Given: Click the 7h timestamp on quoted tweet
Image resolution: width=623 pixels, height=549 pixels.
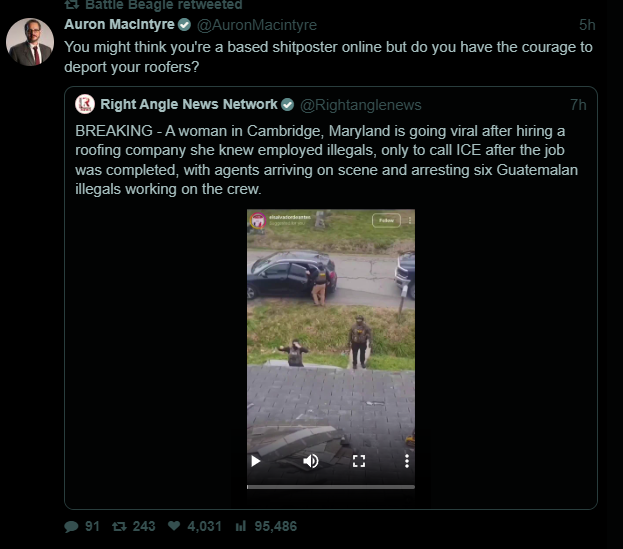Looking at the screenshot, I should click(578, 104).
